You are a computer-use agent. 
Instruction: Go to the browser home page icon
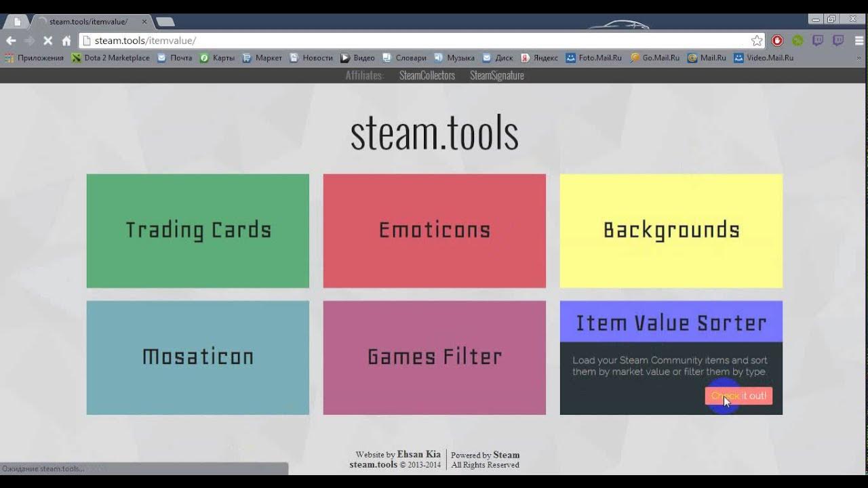(x=66, y=41)
